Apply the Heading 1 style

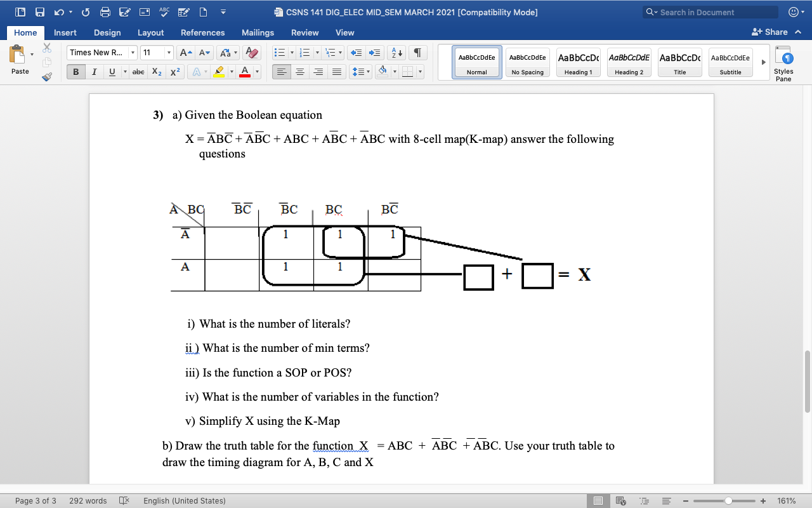click(578, 62)
